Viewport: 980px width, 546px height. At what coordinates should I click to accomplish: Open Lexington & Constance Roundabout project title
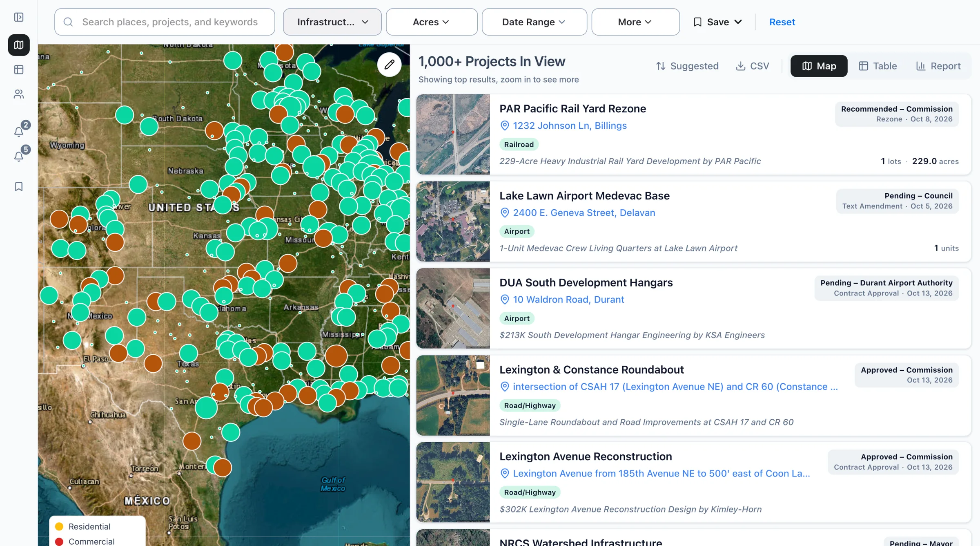(x=591, y=370)
